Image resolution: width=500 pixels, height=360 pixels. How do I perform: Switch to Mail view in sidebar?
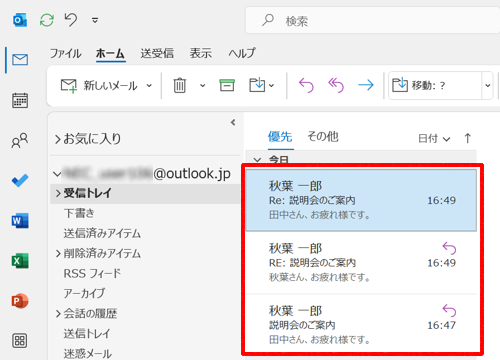click(20, 60)
